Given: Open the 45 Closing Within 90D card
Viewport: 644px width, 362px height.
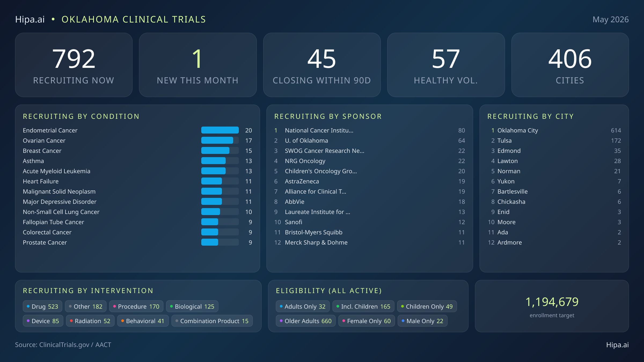Looking at the screenshot, I should [322, 65].
